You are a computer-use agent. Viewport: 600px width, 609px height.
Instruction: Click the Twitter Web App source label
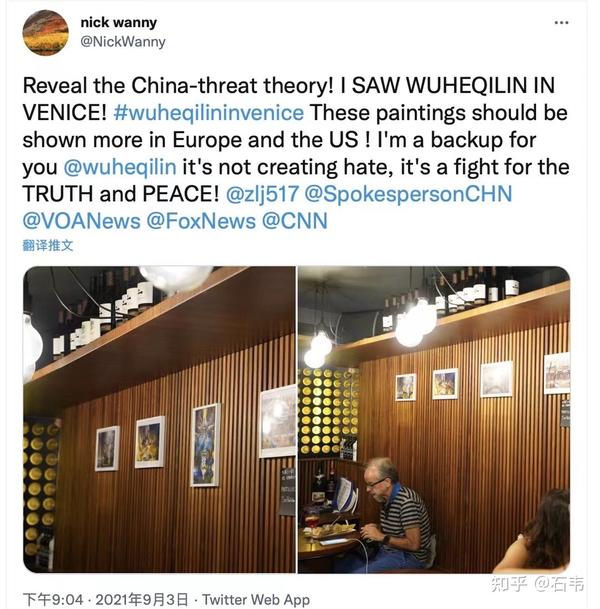(x=256, y=599)
